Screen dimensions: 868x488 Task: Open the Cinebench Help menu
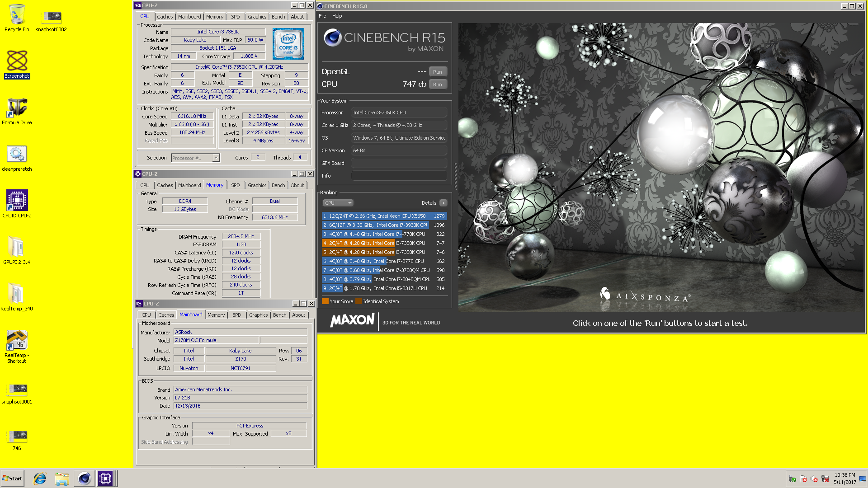[337, 16]
